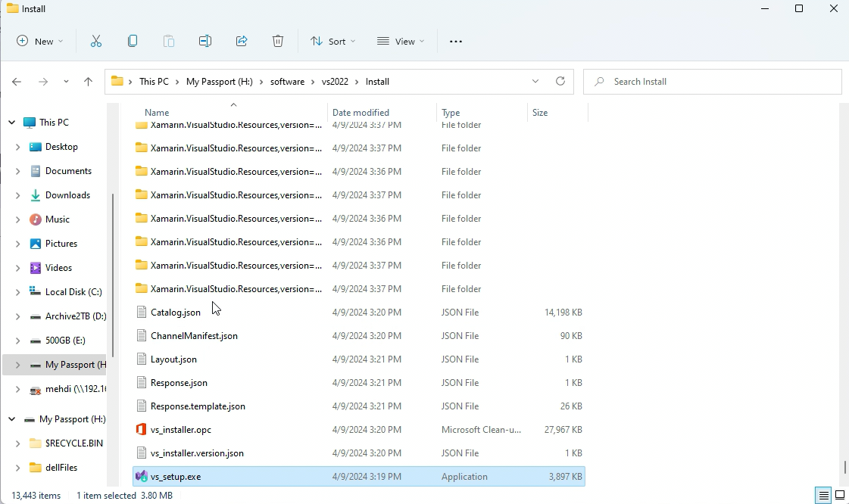This screenshot has width=849, height=504.
Task: Sort by Size column header
Action: (557, 113)
